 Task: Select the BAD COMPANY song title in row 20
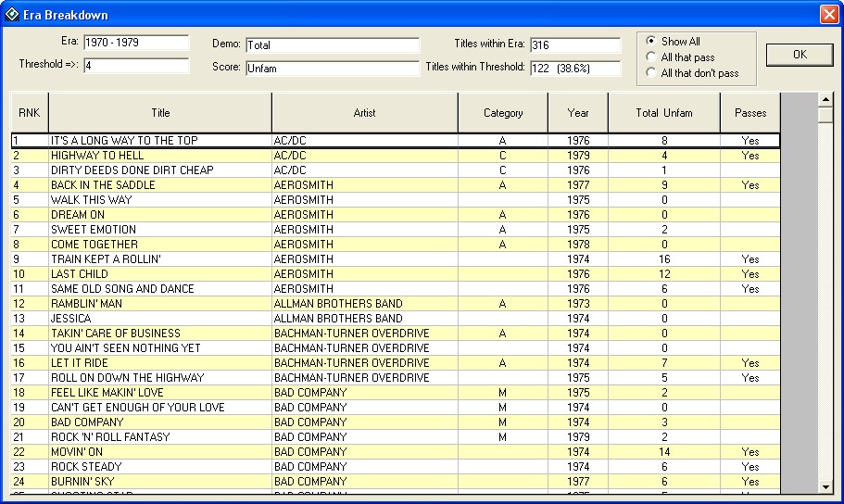[x=87, y=422]
